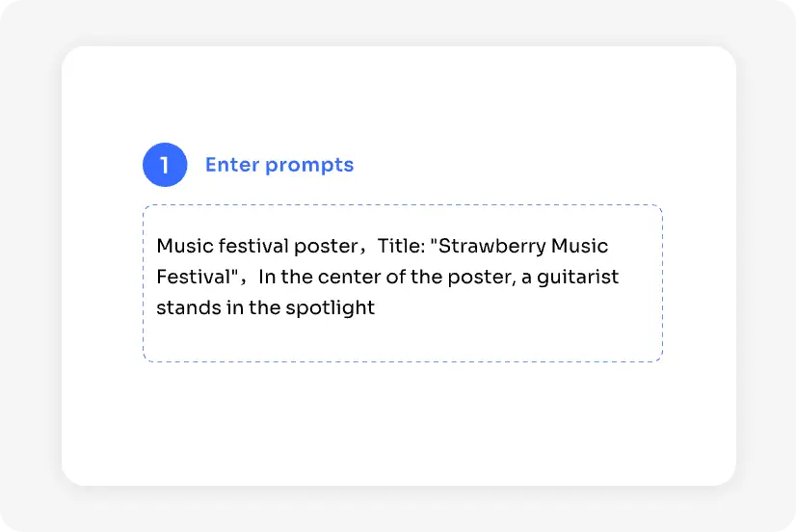The width and height of the screenshot is (796, 532).
Task: Click the word "Strawberry" in the prompt
Action: pos(491,247)
